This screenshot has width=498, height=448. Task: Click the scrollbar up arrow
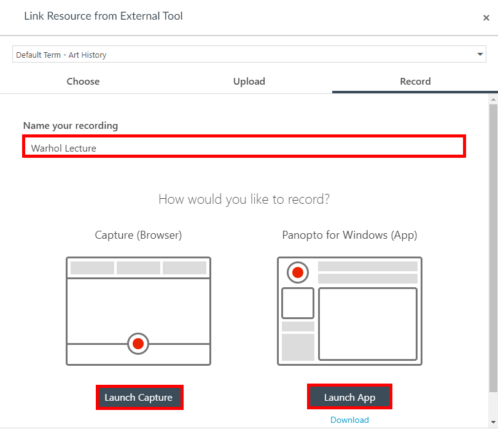[493, 99]
